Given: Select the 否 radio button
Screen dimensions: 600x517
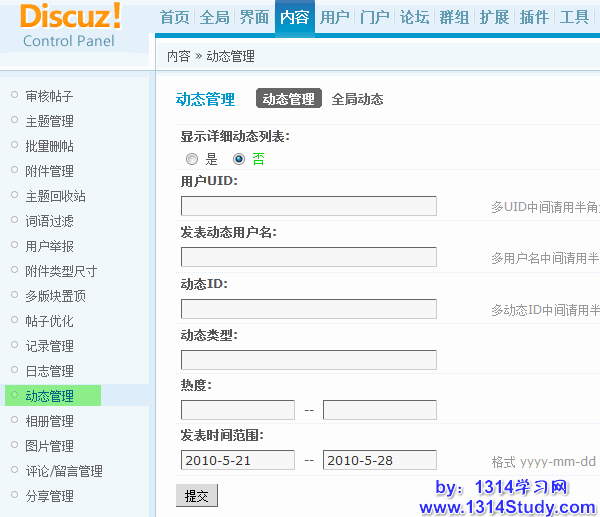Looking at the screenshot, I should tap(239, 159).
